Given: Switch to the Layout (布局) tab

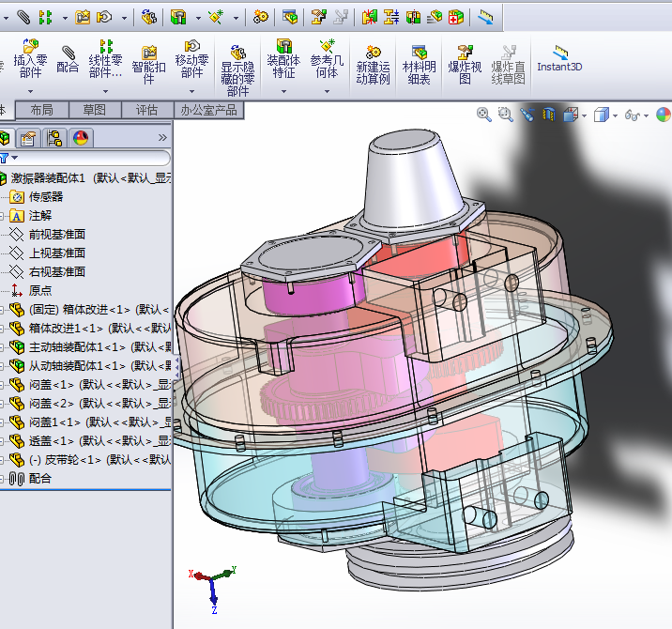Looking at the screenshot, I should tap(42, 110).
